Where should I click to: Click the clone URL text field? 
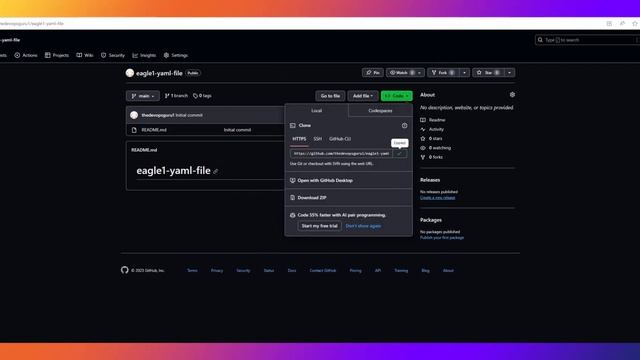341,153
